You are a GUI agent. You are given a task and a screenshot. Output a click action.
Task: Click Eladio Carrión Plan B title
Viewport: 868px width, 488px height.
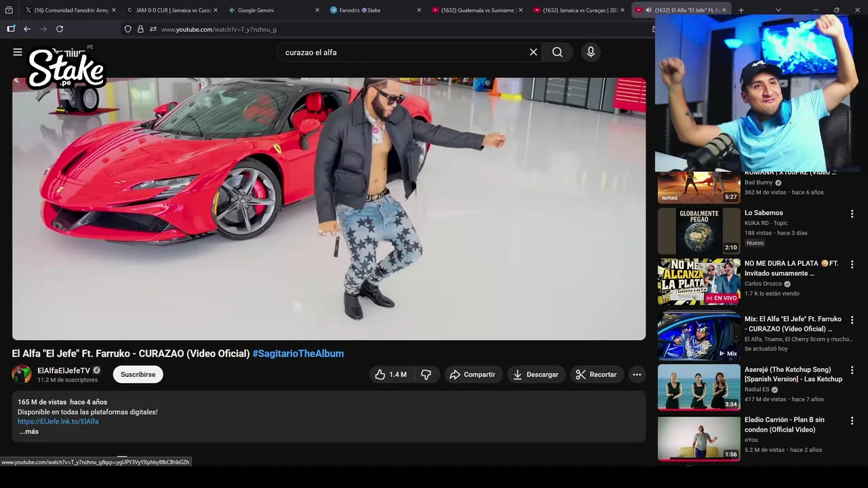pos(785,424)
